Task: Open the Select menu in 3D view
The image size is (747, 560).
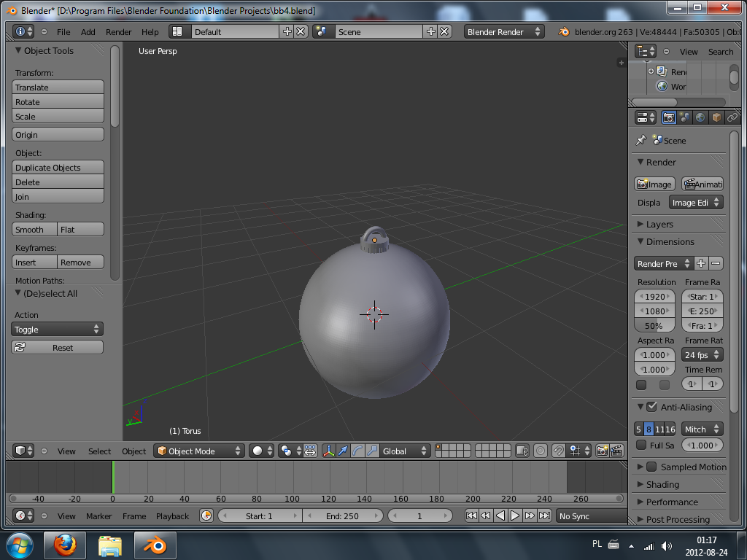Action: tap(99, 451)
